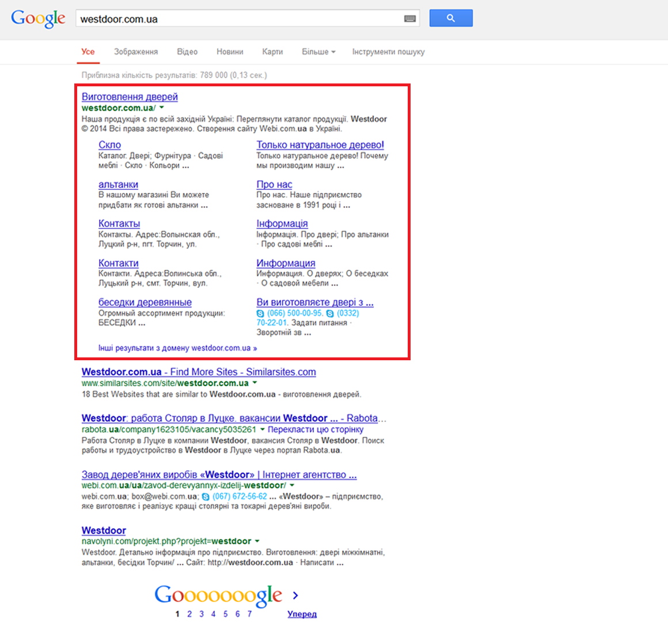Go to results page 3

click(x=202, y=613)
